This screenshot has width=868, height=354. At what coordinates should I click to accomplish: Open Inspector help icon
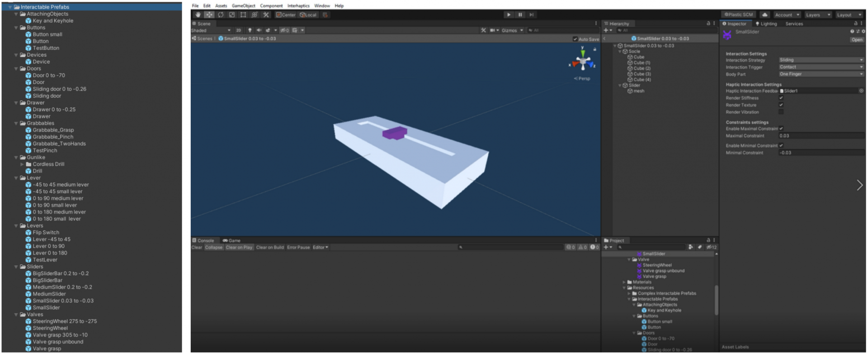pos(852,32)
